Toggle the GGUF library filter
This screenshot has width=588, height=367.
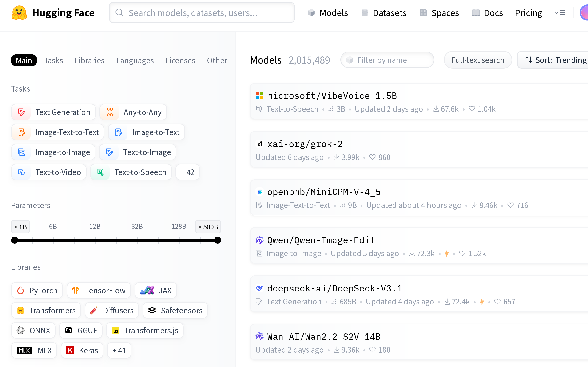[81, 330]
